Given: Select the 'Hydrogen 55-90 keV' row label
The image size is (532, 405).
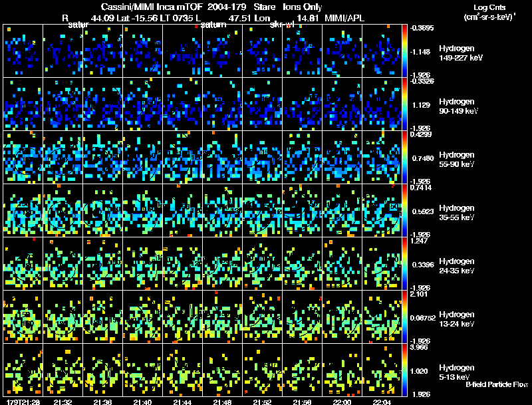Looking at the screenshot, I should tap(457, 160).
